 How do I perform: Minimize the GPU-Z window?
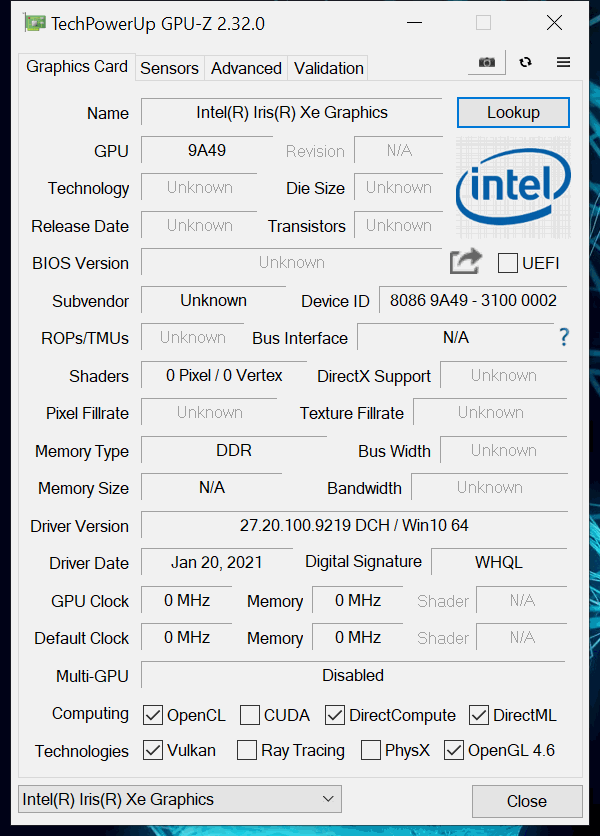click(x=414, y=23)
